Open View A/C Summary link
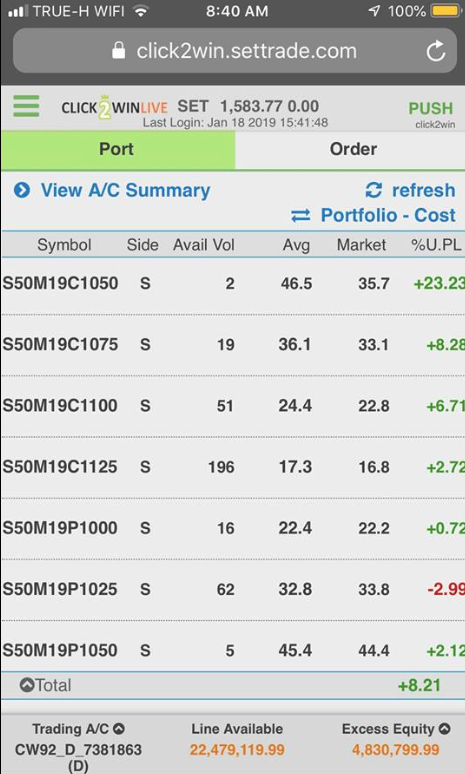This screenshot has width=465, height=774. [125, 190]
